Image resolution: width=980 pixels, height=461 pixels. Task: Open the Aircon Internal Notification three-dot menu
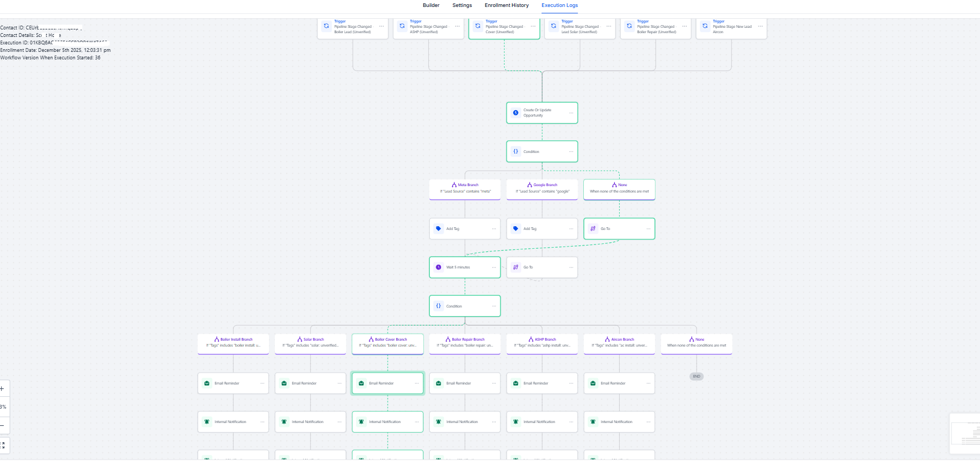(x=649, y=422)
